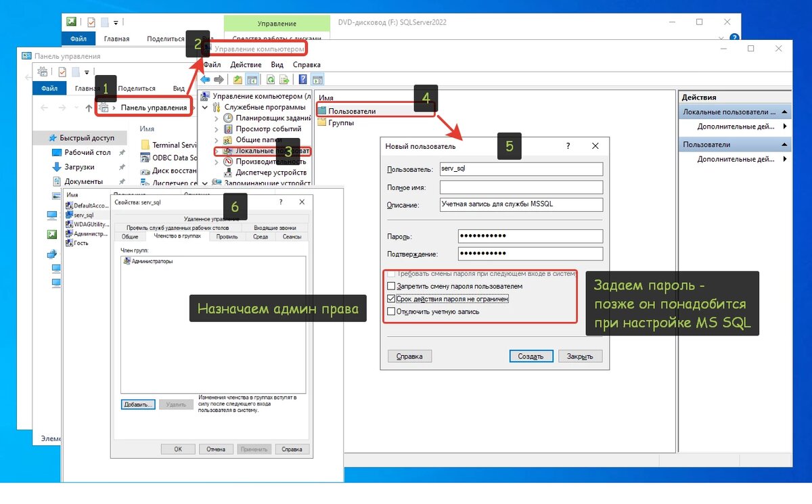
Task: Select the Task Scheduler clock icon in tree
Action: point(228,118)
